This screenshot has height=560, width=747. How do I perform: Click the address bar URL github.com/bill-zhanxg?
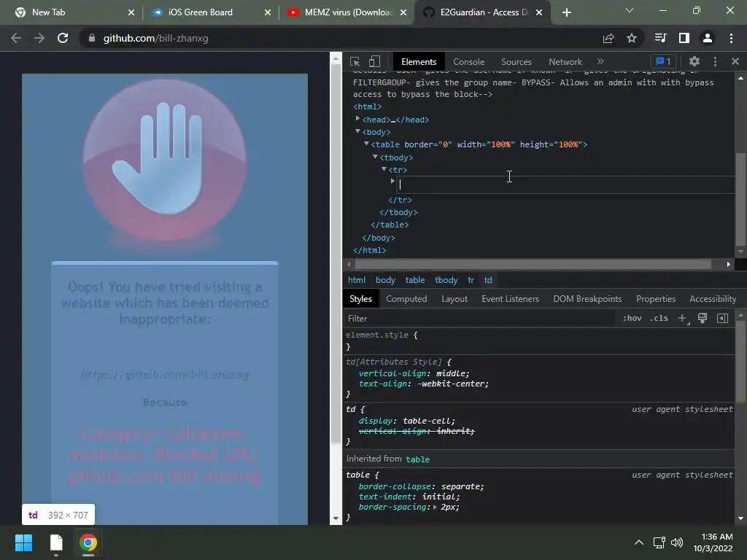pos(156,38)
